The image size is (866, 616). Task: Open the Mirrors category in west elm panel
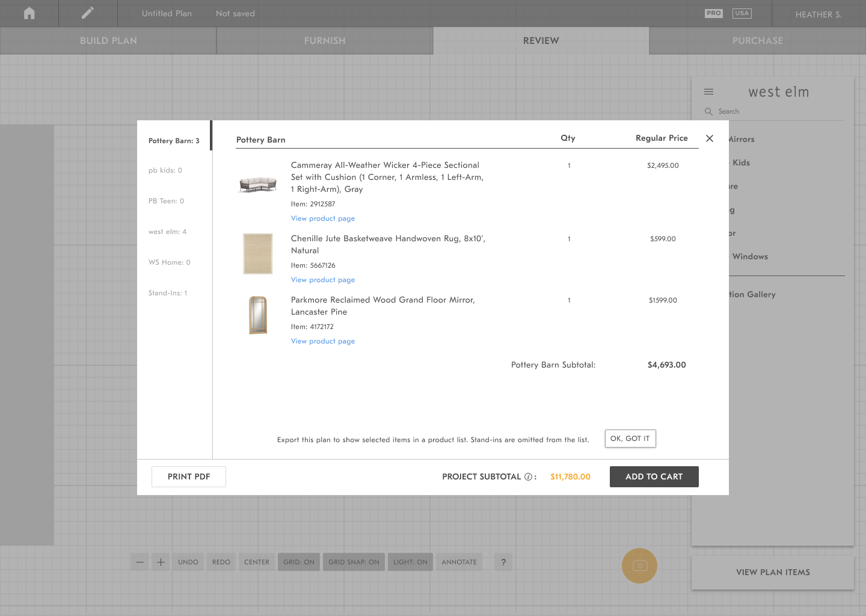(741, 139)
